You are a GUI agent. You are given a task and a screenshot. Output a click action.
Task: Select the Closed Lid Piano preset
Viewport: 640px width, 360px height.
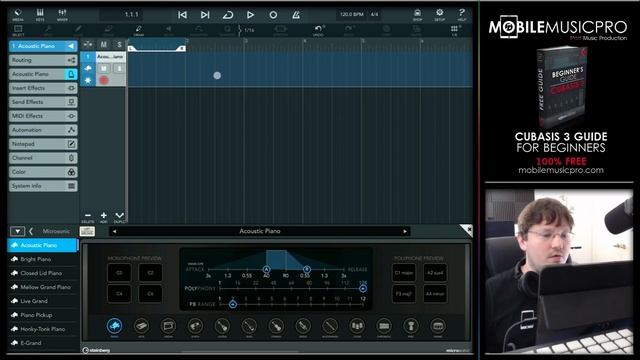[x=43, y=273]
